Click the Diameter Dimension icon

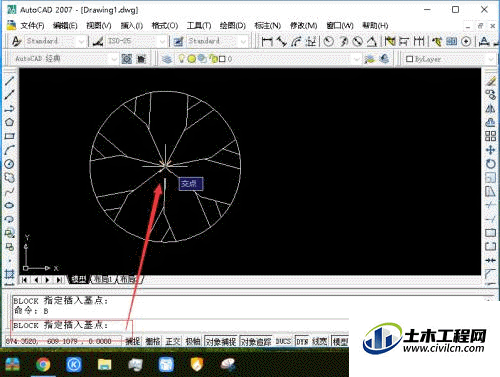coord(358,41)
